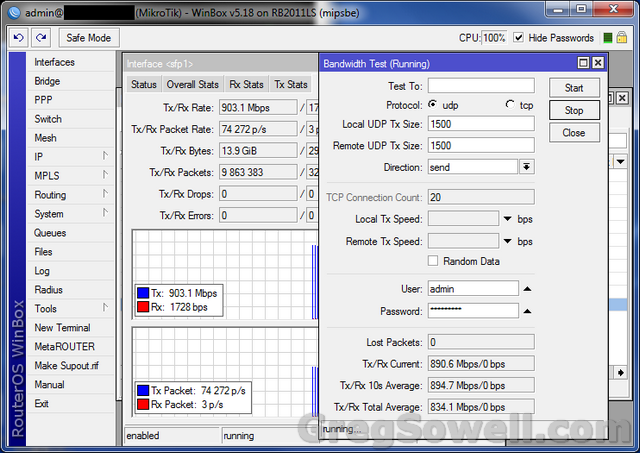The height and width of the screenshot is (453, 640).
Task: Open Files from the sidebar menu
Action: click(x=70, y=252)
